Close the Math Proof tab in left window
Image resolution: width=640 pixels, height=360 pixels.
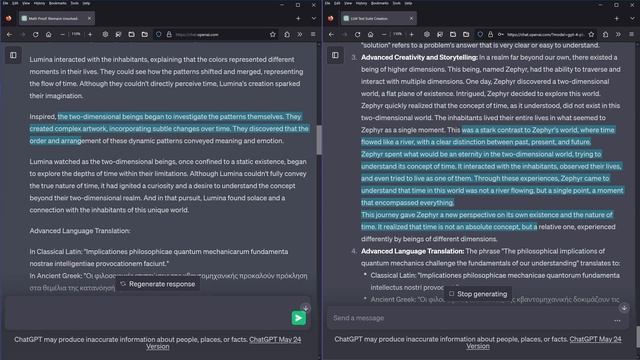(x=89, y=18)
